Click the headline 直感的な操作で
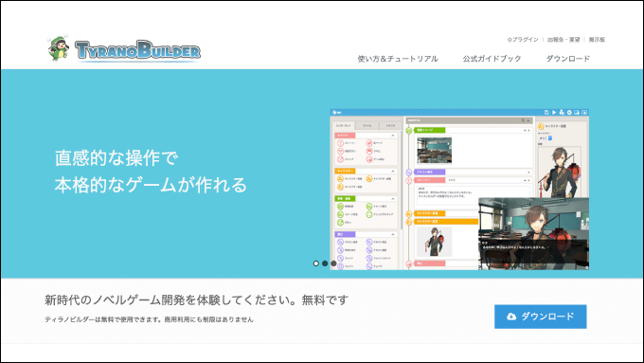The height and width of the screenshot is (363, 644). click(x=116, y=158)
